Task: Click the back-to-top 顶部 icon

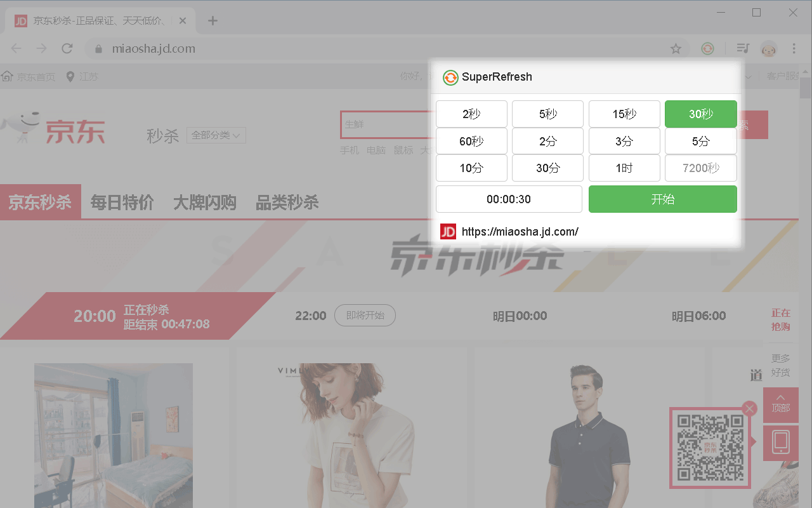Action: [x=781, y=404]
